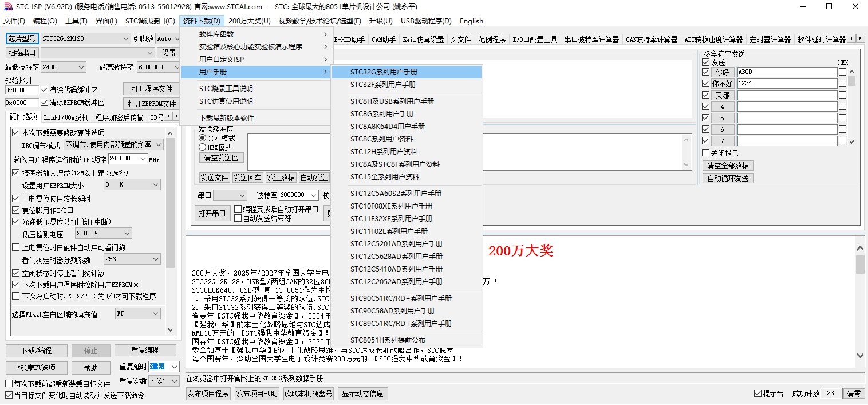The image size is (868, 405).
Task: Open the 低压检测电压 2.00 V dropdown
Action: (x=103, y=233)
